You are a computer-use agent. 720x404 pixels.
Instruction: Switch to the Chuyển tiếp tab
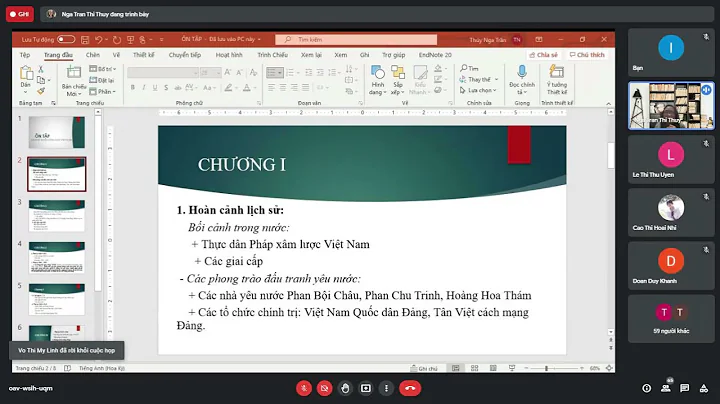pyautogui.click(x=185, y=55)
